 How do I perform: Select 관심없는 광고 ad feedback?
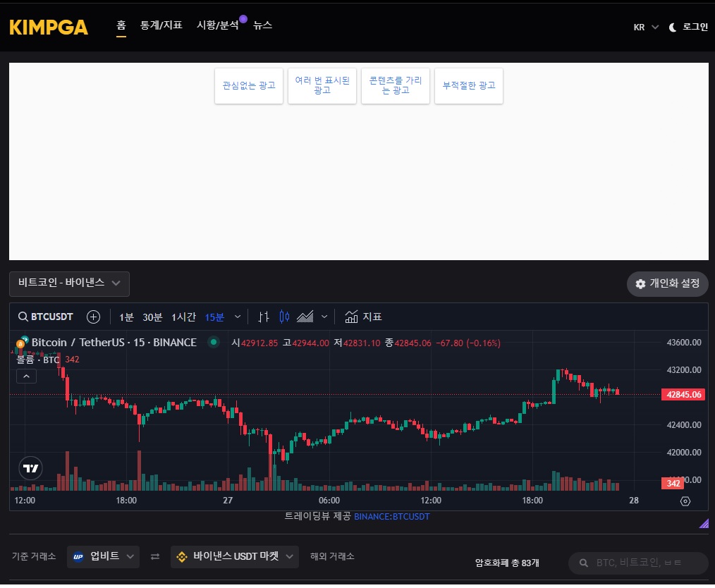click(x=249, y=86)
